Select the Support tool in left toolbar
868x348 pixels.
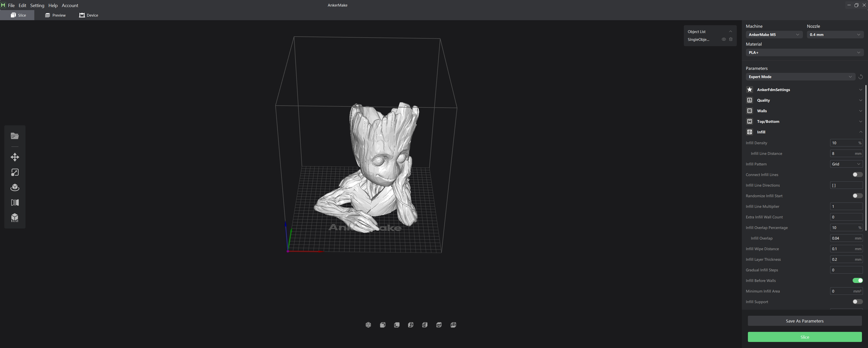[x=15, y=218]
